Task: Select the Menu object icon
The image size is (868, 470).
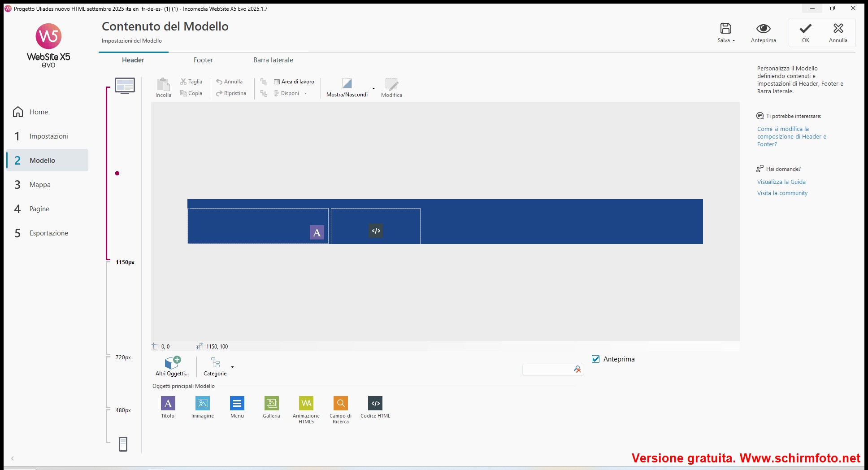Action: (237, 403)
